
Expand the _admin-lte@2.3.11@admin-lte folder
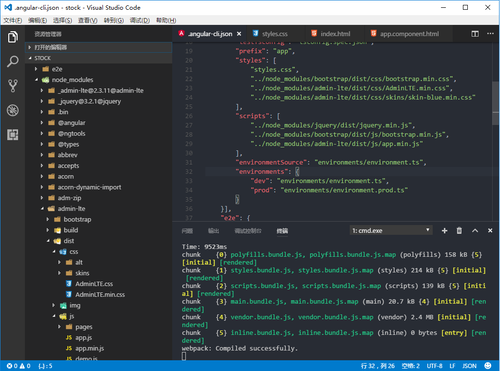(x=99, y=91)
